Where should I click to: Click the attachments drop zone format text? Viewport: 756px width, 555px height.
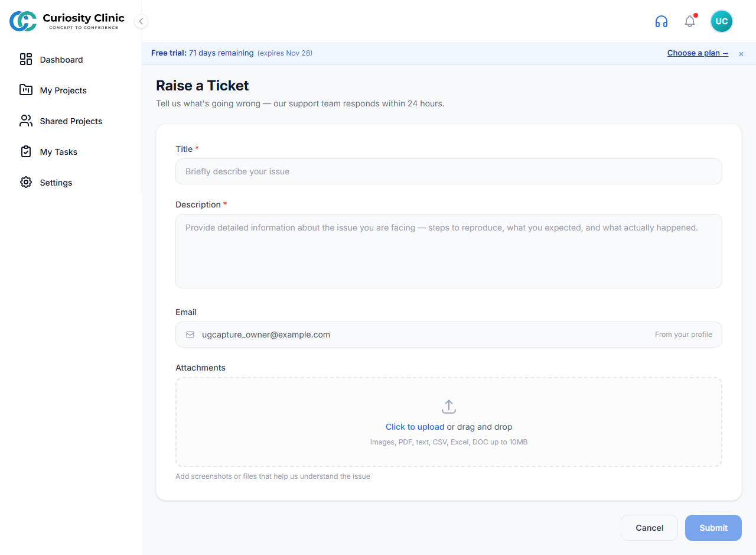point(449,442)
